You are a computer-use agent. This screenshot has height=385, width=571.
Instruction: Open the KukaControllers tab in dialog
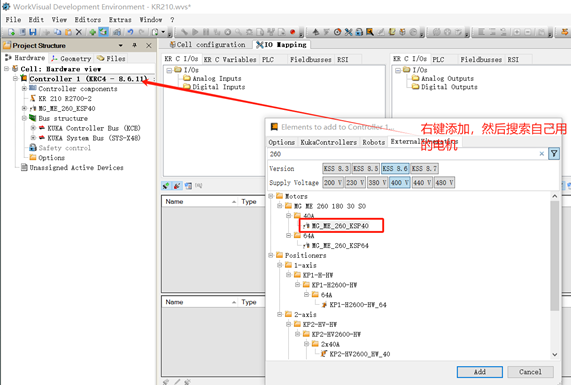pos(328,142)
